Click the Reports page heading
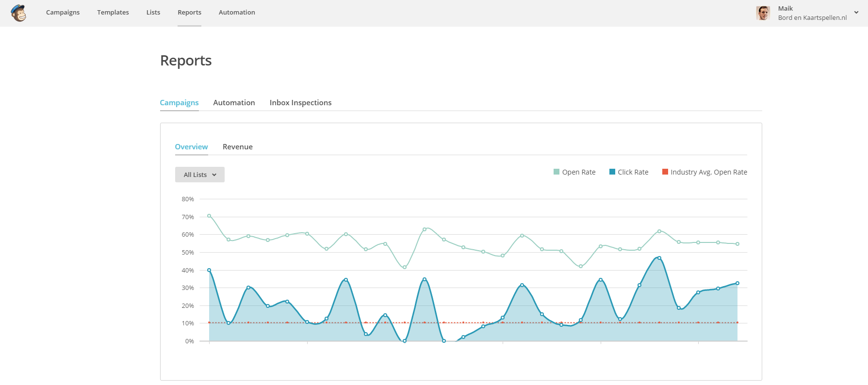The width and height of the screenshot is (868, 385). [x=186, y=60]
